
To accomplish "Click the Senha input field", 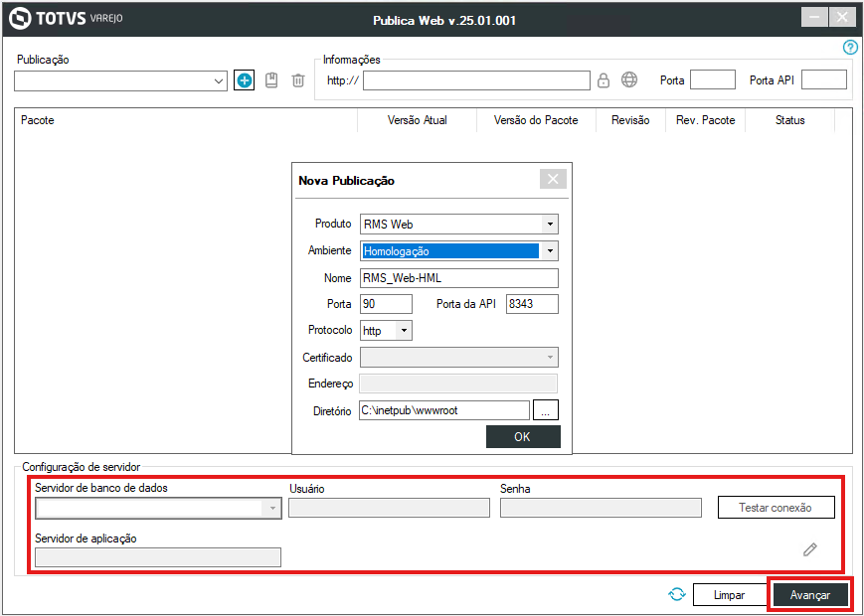I will (x=601, y=508).
